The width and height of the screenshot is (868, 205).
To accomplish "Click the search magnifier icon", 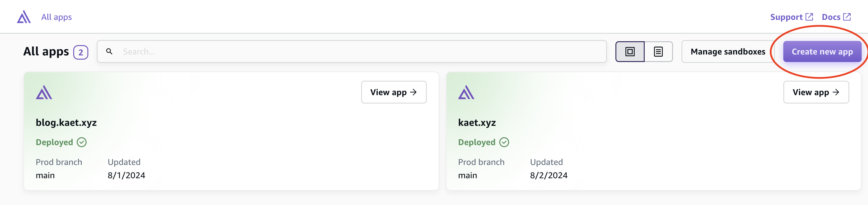I will point(109,51).
